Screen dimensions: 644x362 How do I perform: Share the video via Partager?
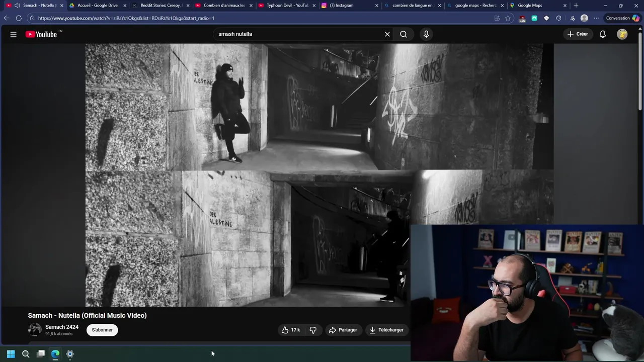(x=343, y=330)
